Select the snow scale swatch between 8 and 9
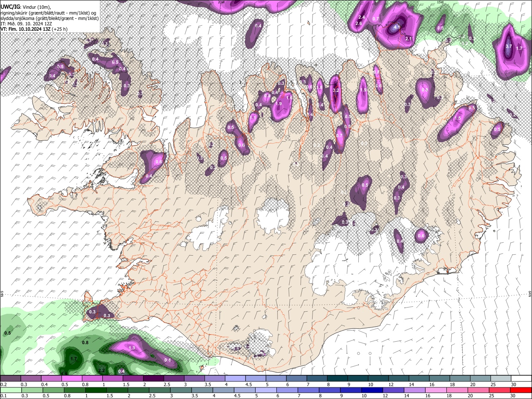 (x=337, y=379)
